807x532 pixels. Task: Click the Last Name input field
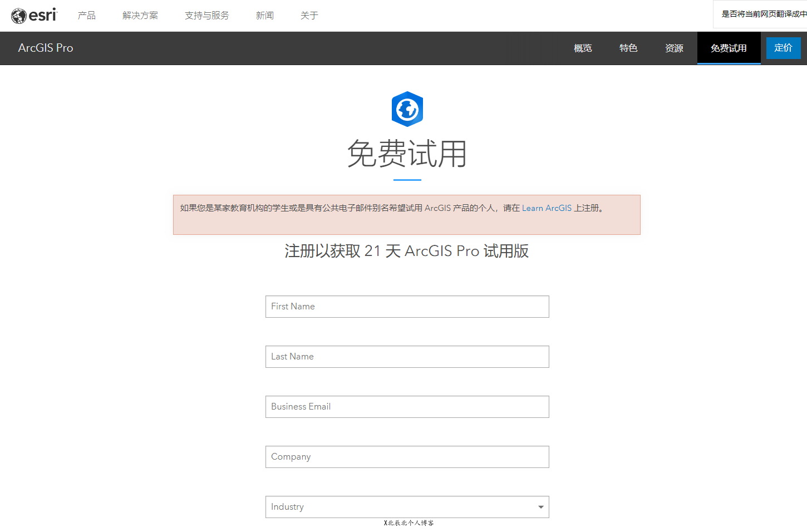(x=407, y=357)
